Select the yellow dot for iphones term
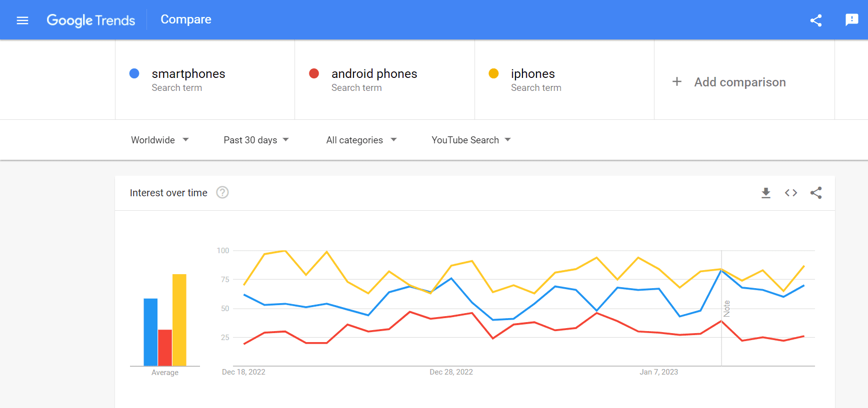The width and height of the screenshot is (868, 408). click(x=493, y=73)
